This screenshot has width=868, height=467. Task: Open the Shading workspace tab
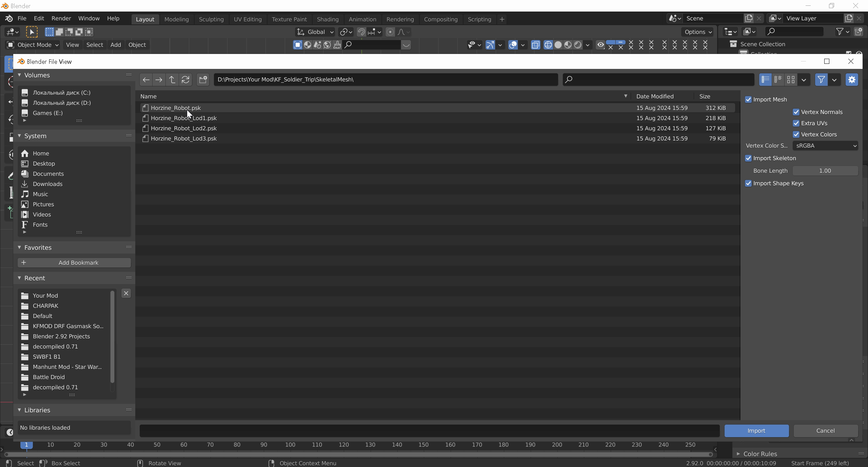(x=328, y=19)
